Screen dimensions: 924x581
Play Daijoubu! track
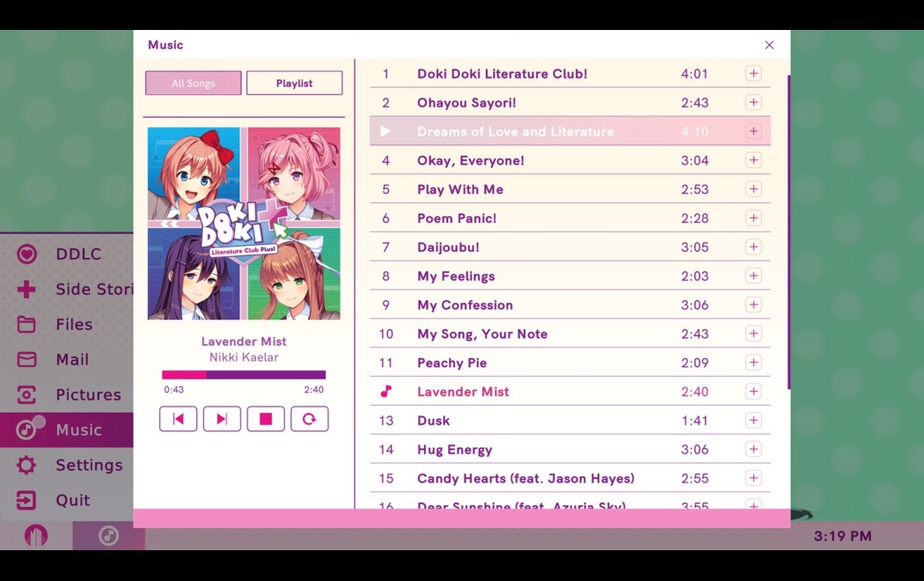pos(570,246)
